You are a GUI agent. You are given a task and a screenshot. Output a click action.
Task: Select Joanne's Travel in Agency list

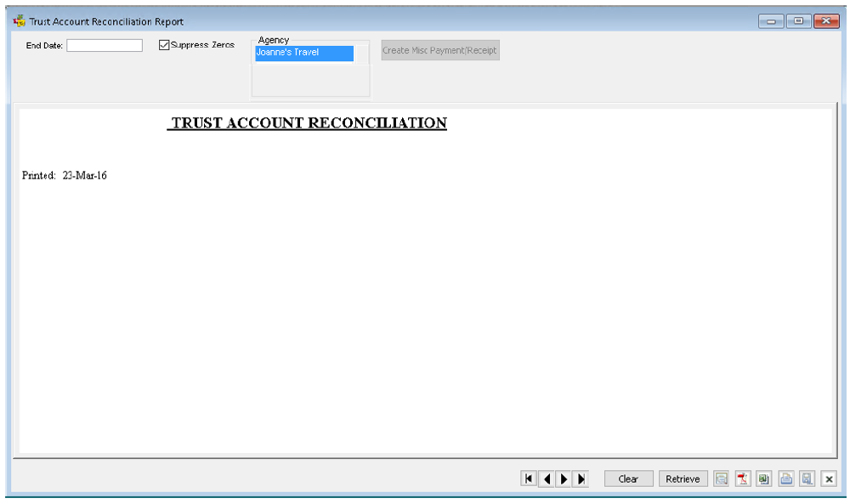tap(303, 54)
